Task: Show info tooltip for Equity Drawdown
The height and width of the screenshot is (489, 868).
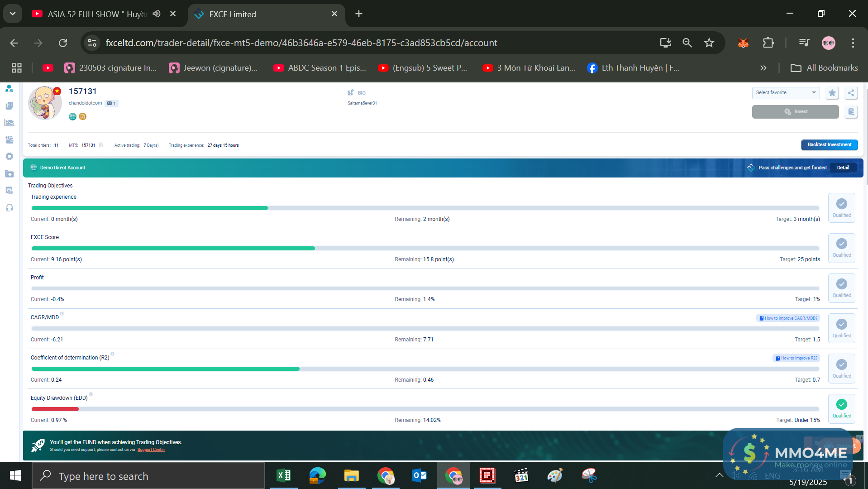Action: coord(91,394)
